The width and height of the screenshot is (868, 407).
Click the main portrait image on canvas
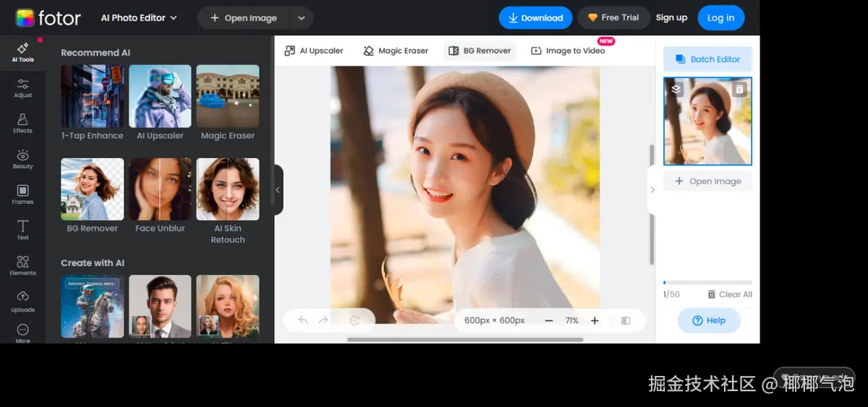point(465,194)
